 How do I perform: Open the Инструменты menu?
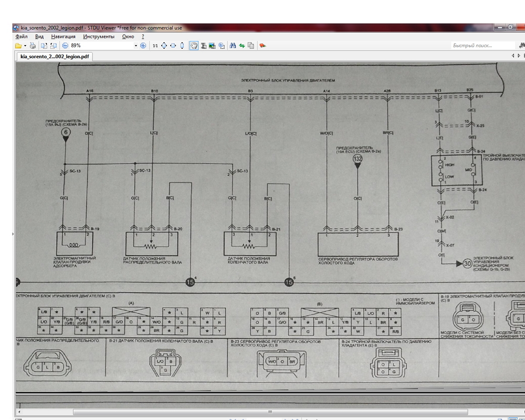point(98,37)
